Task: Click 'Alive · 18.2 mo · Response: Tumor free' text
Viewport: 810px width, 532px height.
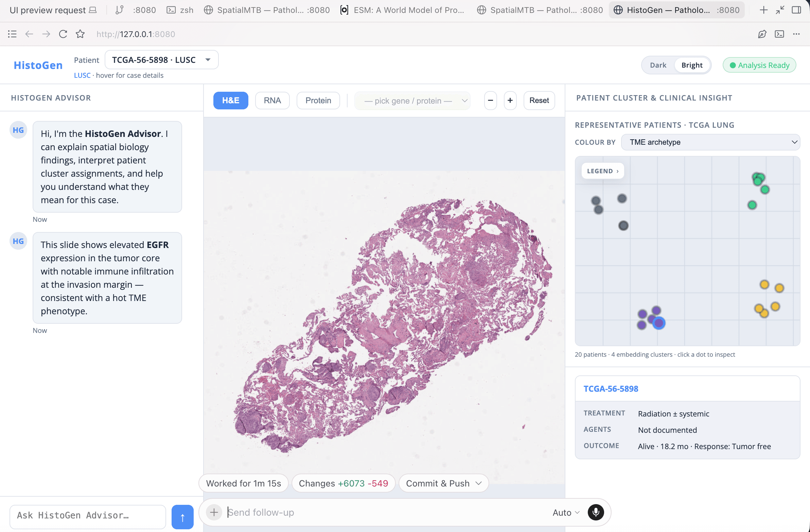Action: coord(704,446)
